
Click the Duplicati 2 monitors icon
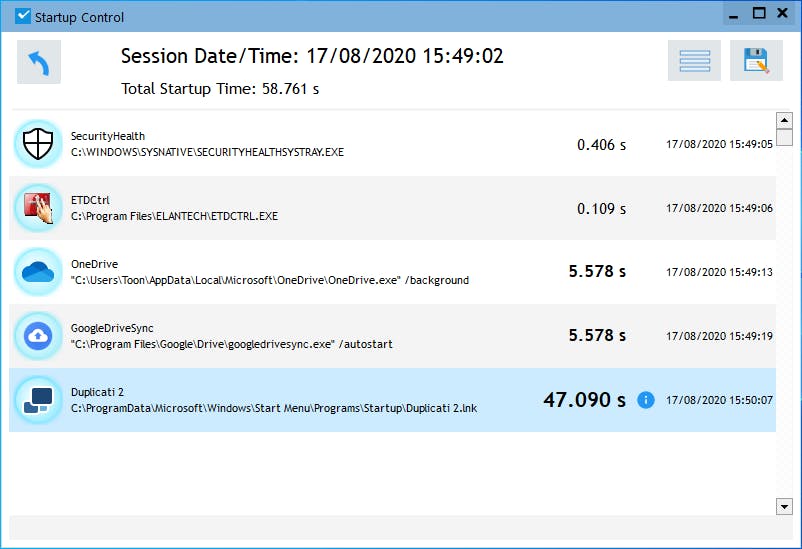[x=39, y=400]
